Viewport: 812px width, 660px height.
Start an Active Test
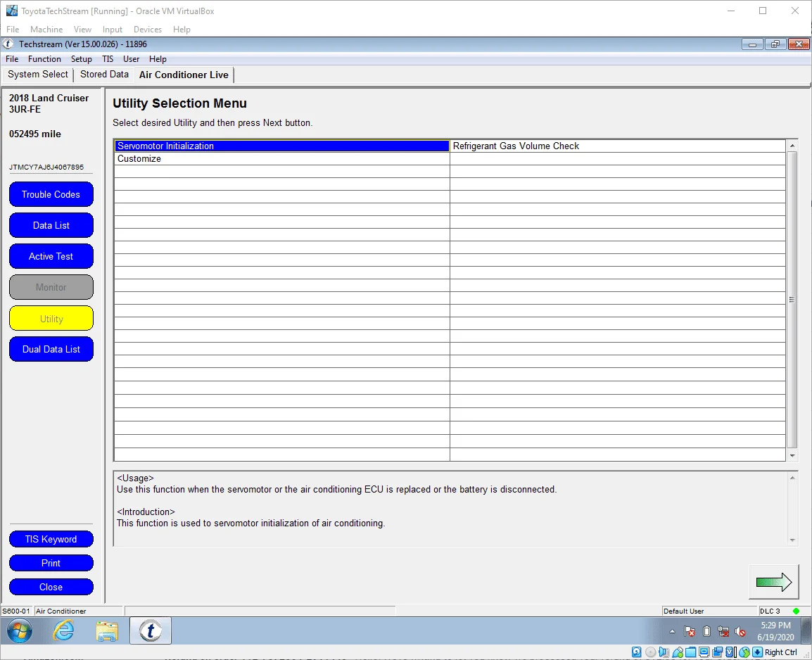(x=51, y=256)
